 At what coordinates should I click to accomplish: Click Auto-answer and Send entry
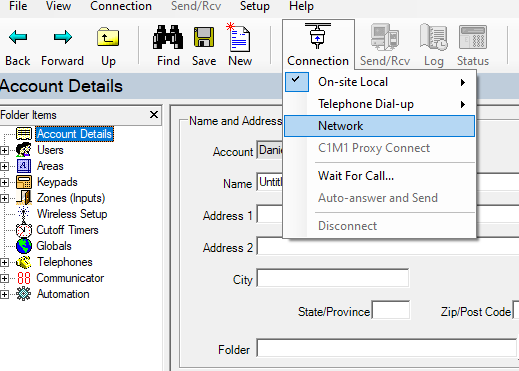pos(379,198)
